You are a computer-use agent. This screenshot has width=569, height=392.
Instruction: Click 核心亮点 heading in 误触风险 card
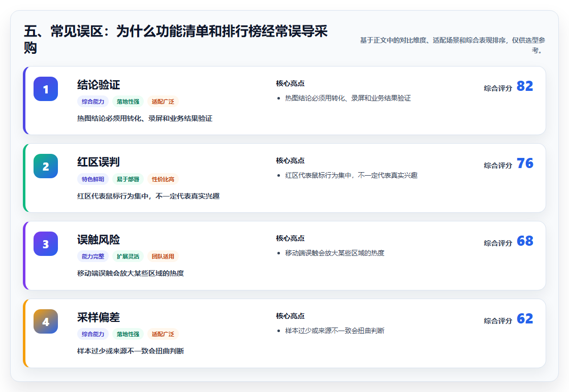[x=290, y=238]
